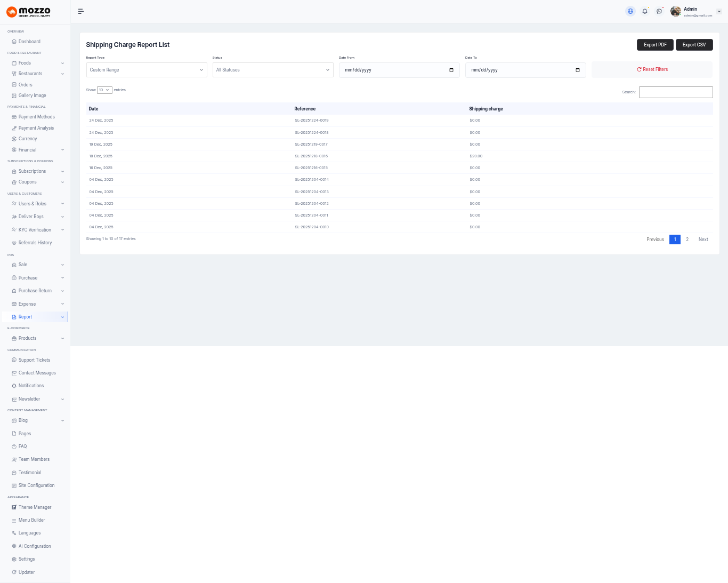This screenshot has width=728, height=583.
Task: Go to page 2 of results
Action: click(687, 239)
